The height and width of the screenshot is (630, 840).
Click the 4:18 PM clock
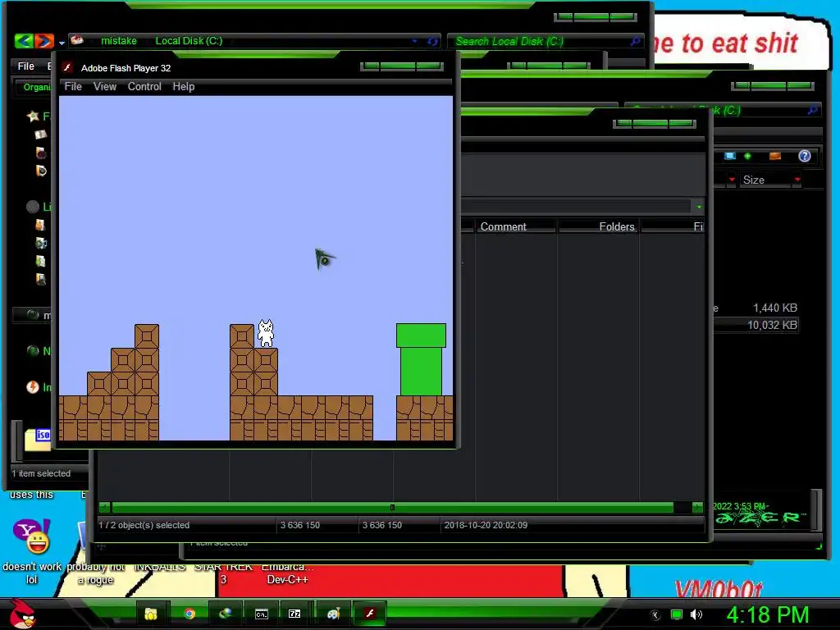point(767,614)
